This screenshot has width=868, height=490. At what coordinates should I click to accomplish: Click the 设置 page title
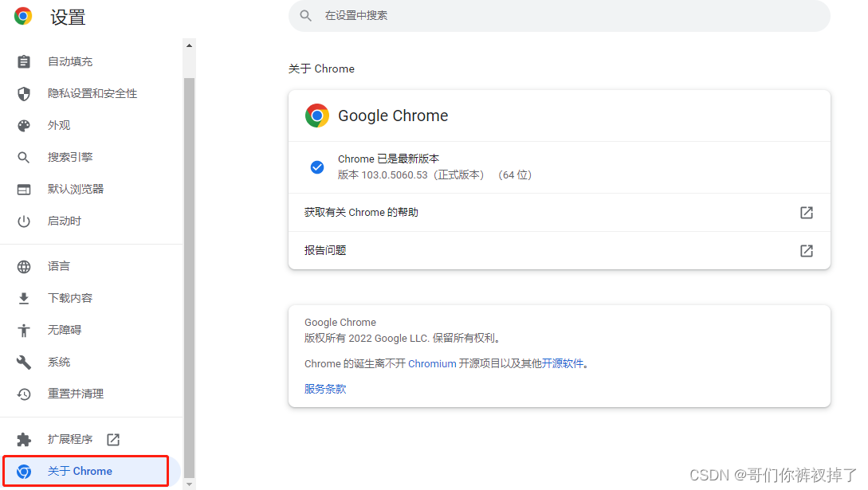[x=68, y=18]
